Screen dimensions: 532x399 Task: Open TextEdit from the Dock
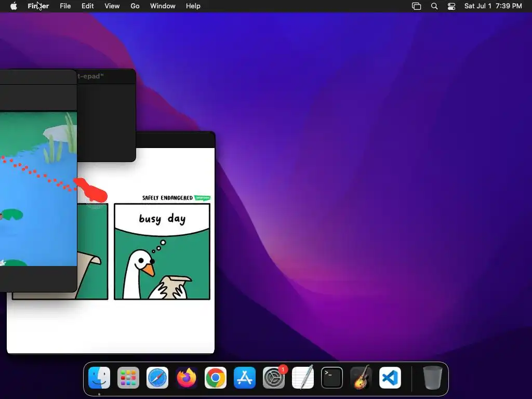(x=303, y=378)
